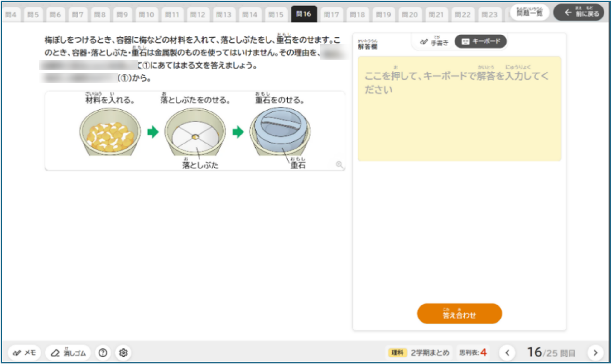This screenshot has width=611, height=364.
Task: Click the yellow answer input area
Action: coord(459,109)
